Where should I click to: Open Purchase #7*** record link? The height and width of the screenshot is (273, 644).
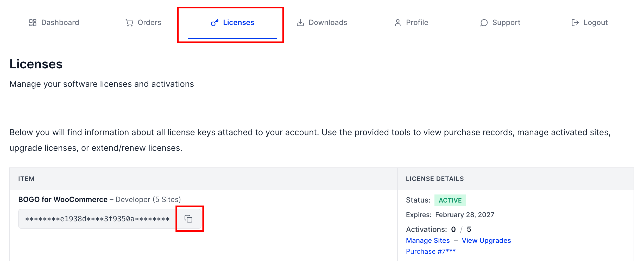pos(431,251)
